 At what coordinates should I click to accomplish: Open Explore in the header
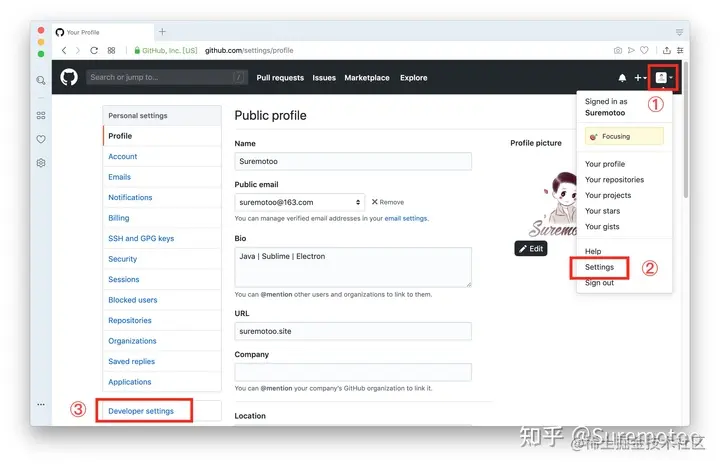(413, 78)
